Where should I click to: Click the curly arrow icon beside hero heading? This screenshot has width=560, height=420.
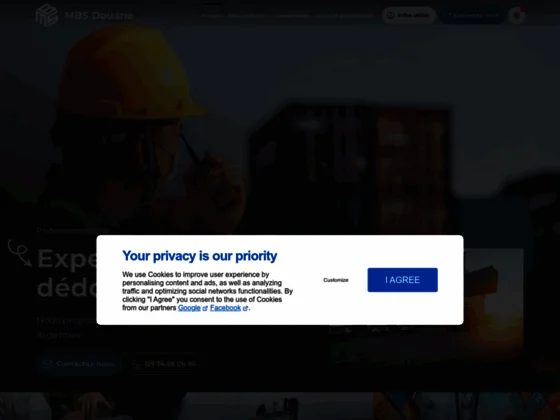[20, 253]
